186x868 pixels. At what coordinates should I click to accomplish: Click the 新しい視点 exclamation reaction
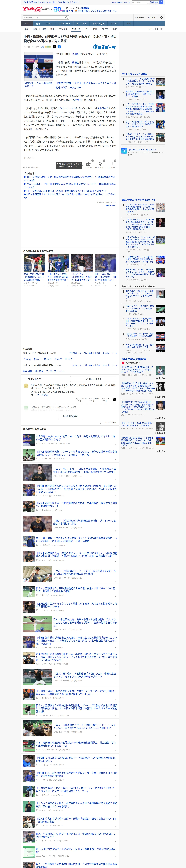click(112, 165)
